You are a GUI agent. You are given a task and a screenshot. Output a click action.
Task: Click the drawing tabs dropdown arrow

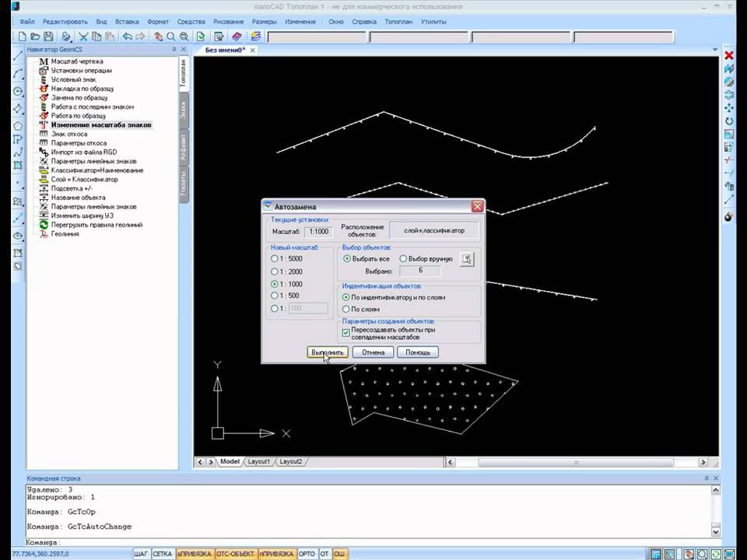tap(714, 50)
